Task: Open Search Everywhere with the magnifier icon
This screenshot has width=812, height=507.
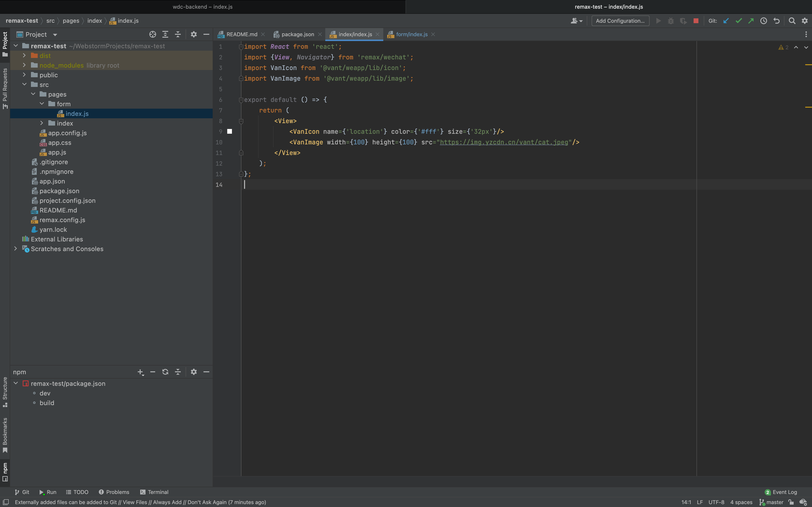Action: point(792,21)
